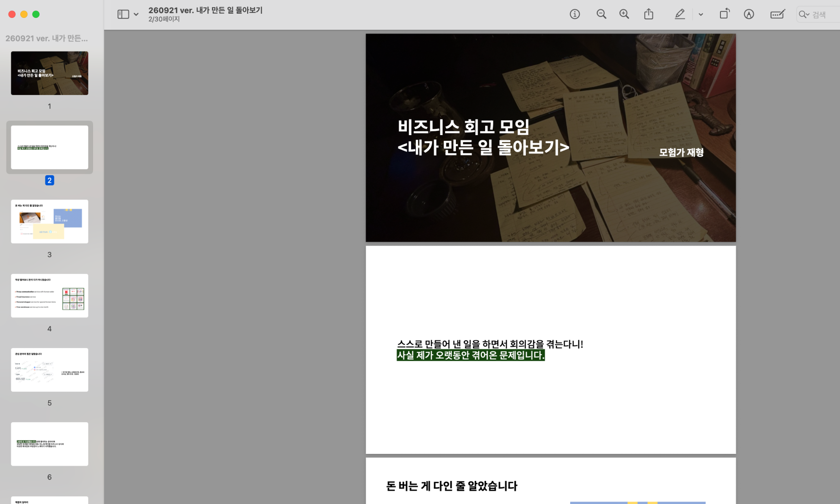Select the partly visible page 7 thumbnail
The width and height of the screenshot is (840, 504).
[50, 500]
